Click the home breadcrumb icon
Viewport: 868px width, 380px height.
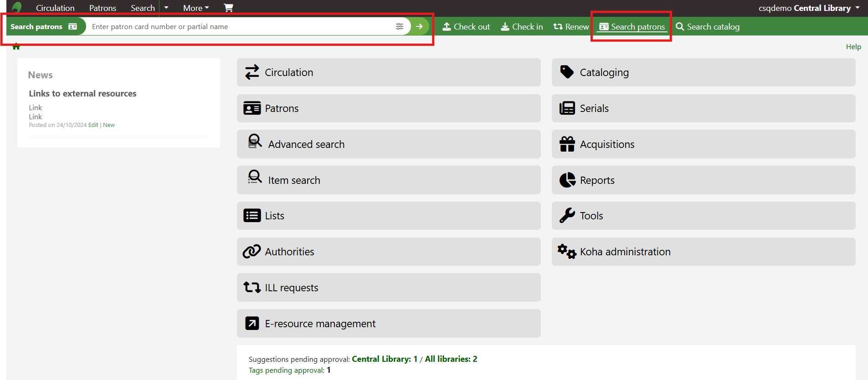[16, 46]
